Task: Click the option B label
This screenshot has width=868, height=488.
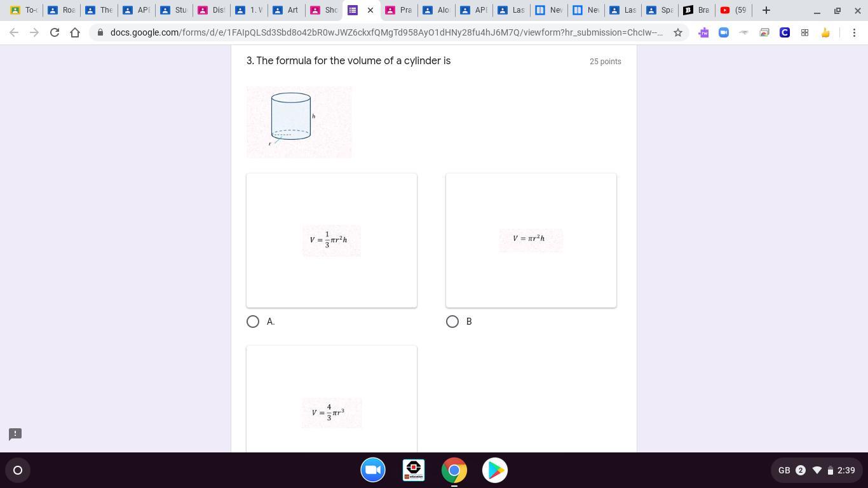Action: tap(469, 322)
